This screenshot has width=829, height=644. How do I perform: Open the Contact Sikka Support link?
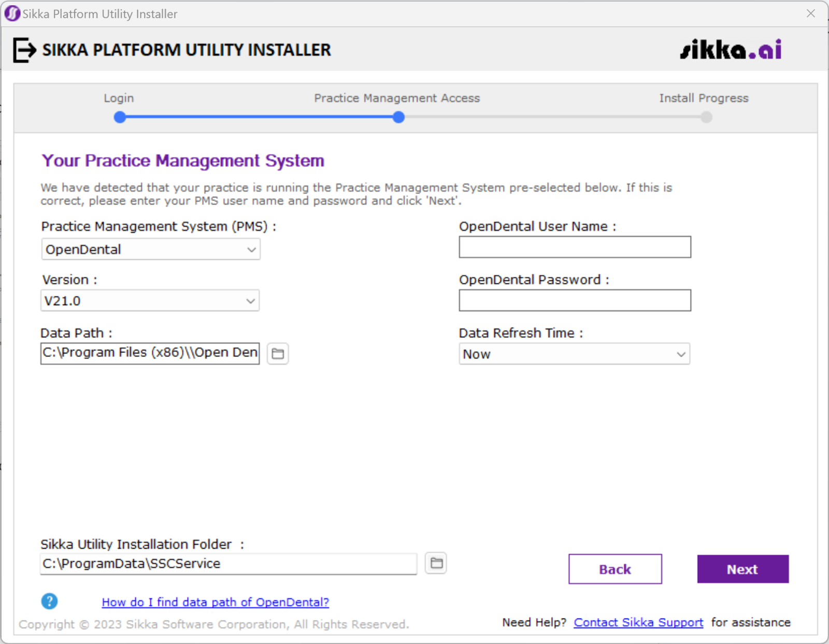(x=638, y=622)
